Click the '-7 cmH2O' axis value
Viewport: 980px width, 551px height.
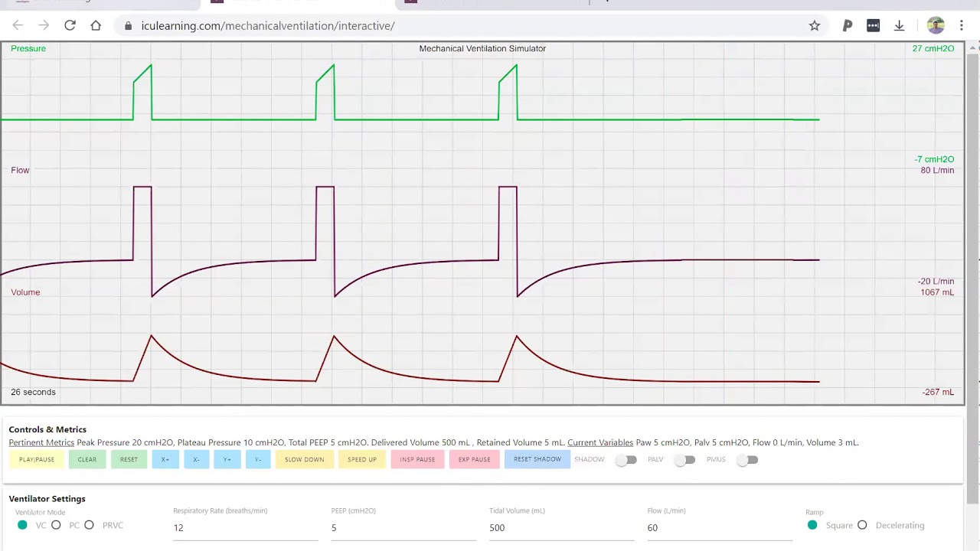934,159
